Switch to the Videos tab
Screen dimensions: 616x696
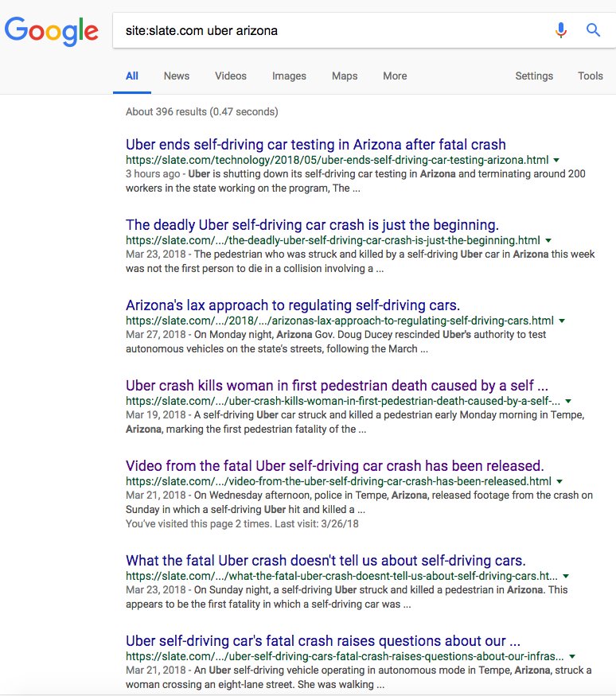click(231, 76)
